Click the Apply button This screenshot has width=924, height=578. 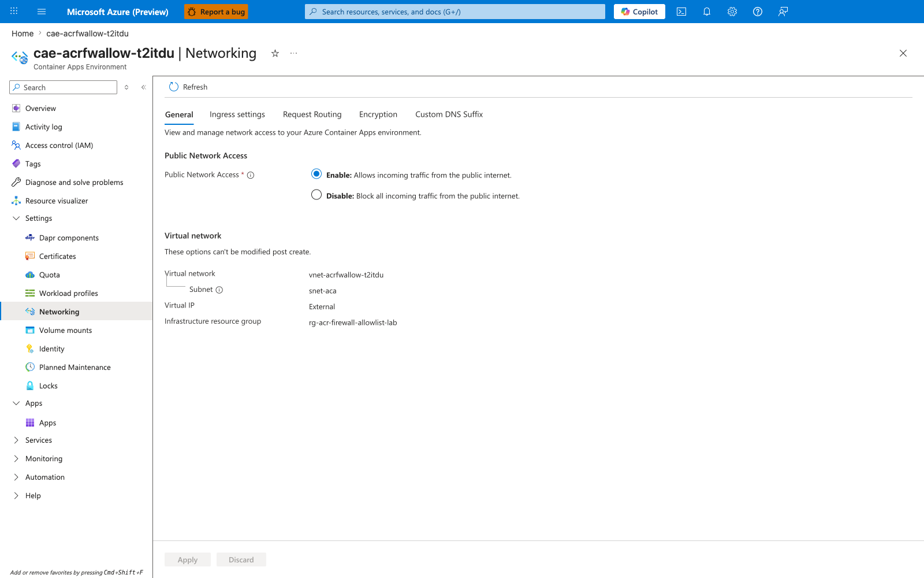(x=188, y=560)
